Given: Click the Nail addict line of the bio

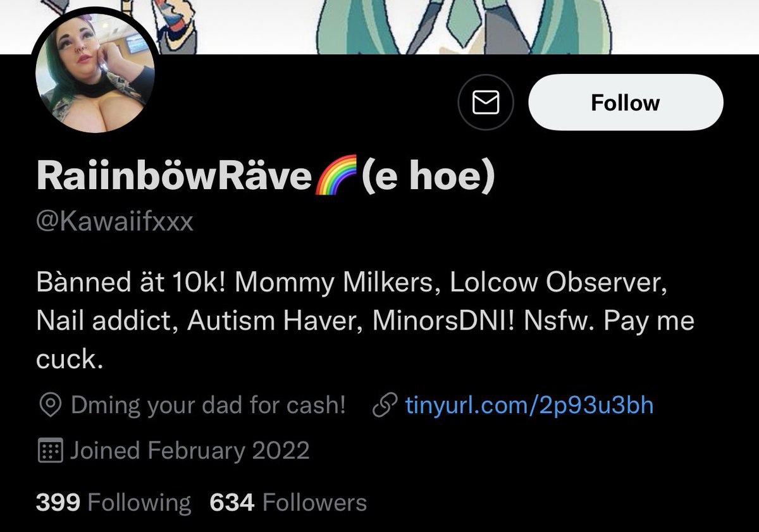Looking at the screenshot, I should 366,321.
